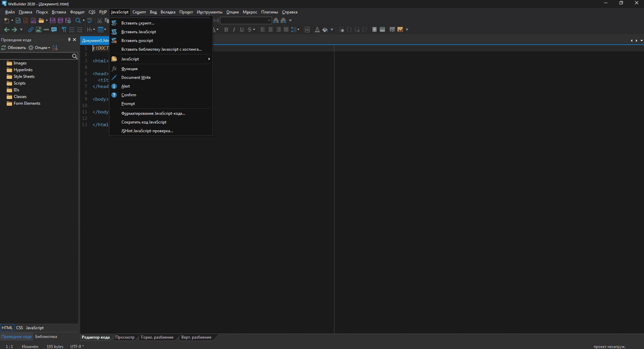This screenshot has height=349, width=644.
Task: Click the Обновить refresh button
Action: coord(14,48)
